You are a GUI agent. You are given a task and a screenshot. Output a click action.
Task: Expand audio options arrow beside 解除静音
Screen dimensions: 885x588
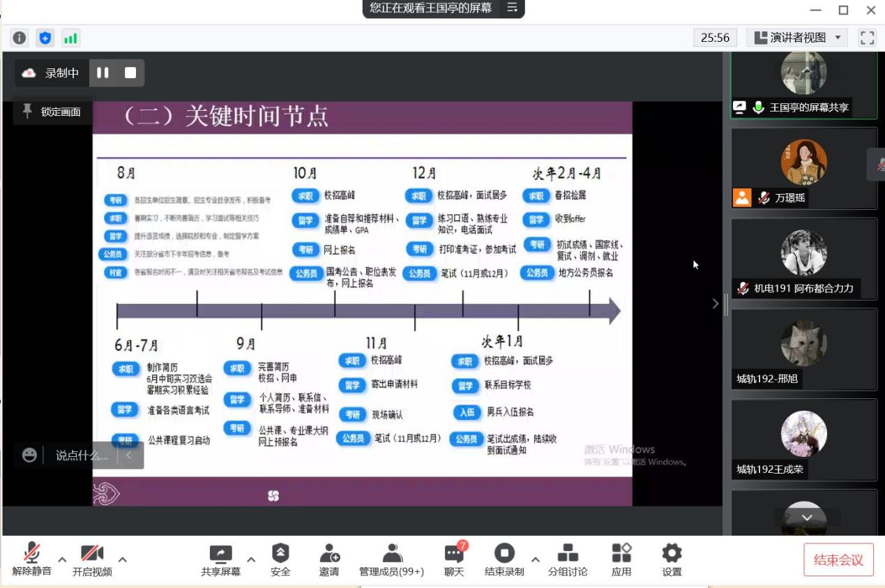click(x=62, y=559)
